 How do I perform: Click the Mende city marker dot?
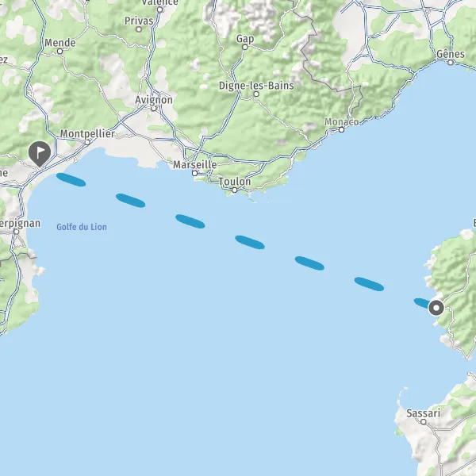tap(60, 52)
